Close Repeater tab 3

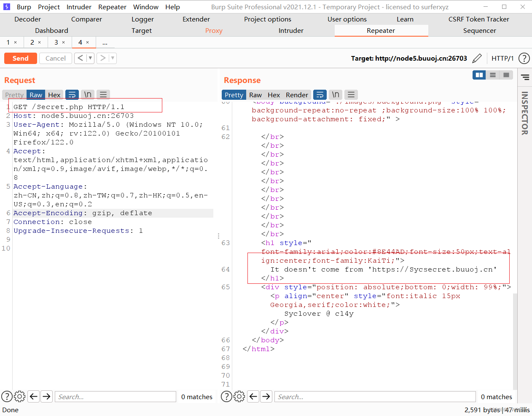(x=64, y=43)
